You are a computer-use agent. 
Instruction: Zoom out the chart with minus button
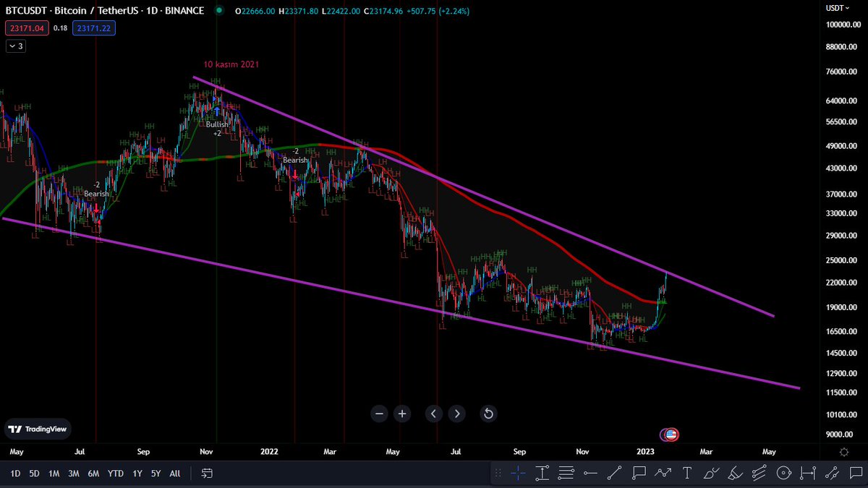tap(380, 414)
